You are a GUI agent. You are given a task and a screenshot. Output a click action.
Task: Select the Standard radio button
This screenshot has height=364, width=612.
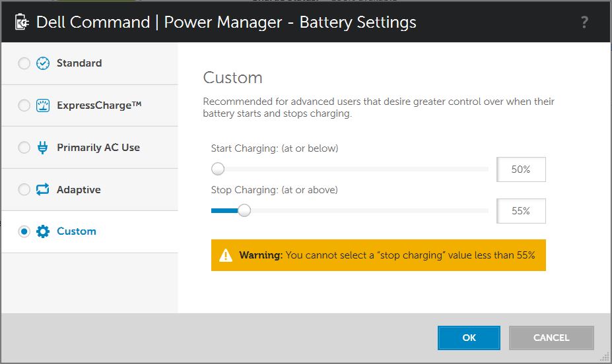point(24,63)
